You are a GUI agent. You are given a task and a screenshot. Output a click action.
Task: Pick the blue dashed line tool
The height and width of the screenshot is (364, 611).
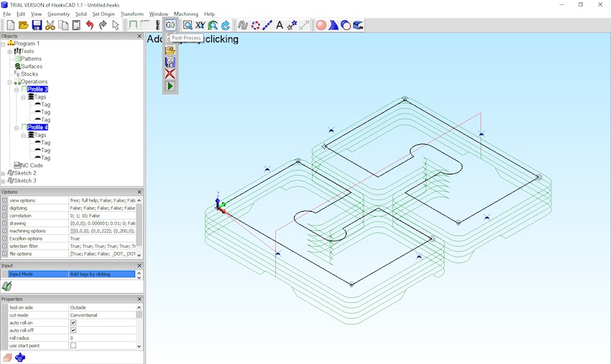pos(267,25)
